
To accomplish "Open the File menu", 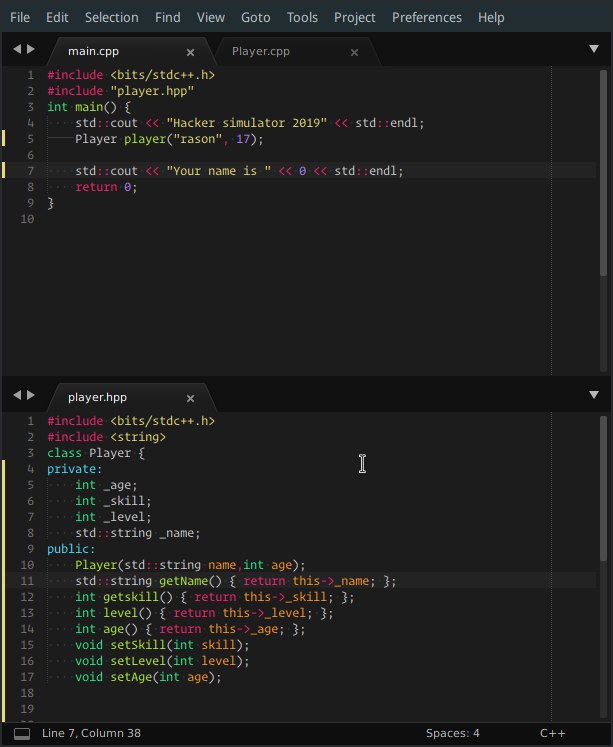I will [x=20, y=18].
